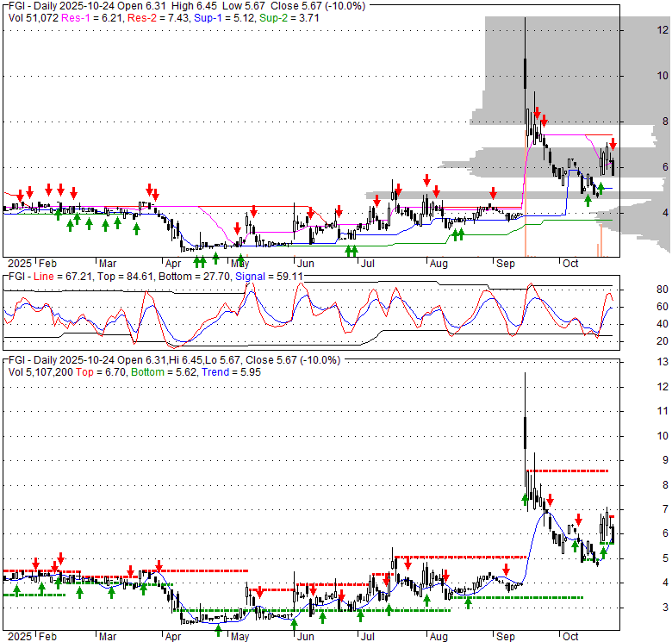Select the Vol 51,072 text
The width and height of the screenshot is (672, 642).
[34, 18]
